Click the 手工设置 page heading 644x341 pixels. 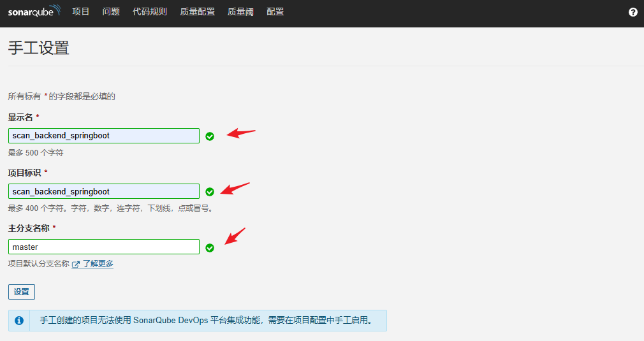(x=38, y=48)
